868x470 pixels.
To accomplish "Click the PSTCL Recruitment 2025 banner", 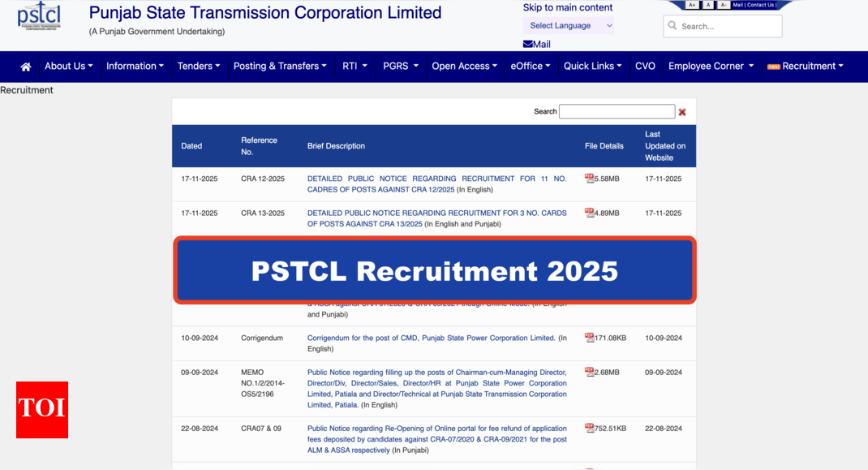I will tap(434, 271).
